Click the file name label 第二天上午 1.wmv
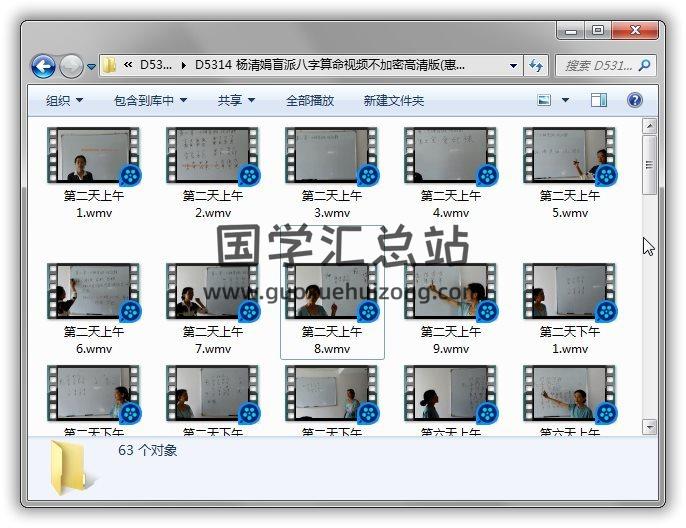 (x=94, y=204)
